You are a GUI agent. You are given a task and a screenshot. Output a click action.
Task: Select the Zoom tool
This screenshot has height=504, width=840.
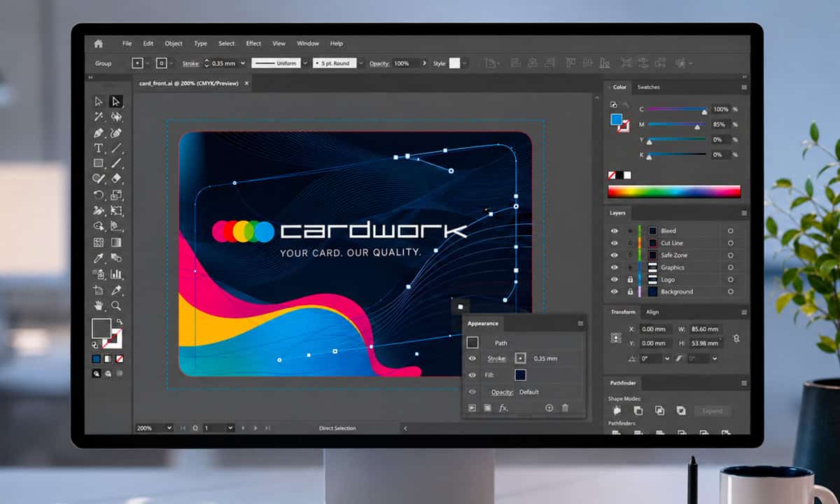pyautogui.click(x=116, y=306)
